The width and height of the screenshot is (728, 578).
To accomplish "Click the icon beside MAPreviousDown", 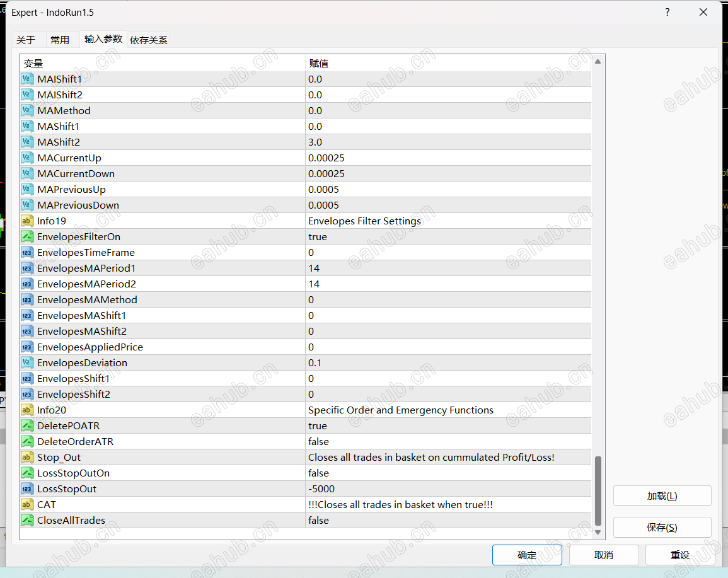I will [x=27, y=205].
